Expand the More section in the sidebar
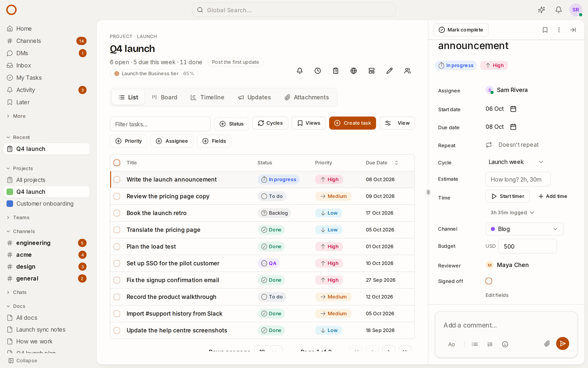 click(16, 116)
